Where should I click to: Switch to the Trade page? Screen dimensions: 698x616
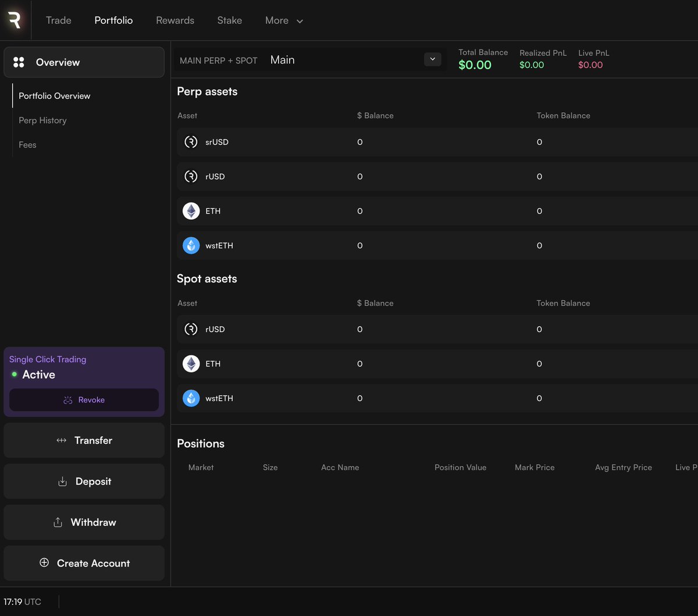point(58,20)
